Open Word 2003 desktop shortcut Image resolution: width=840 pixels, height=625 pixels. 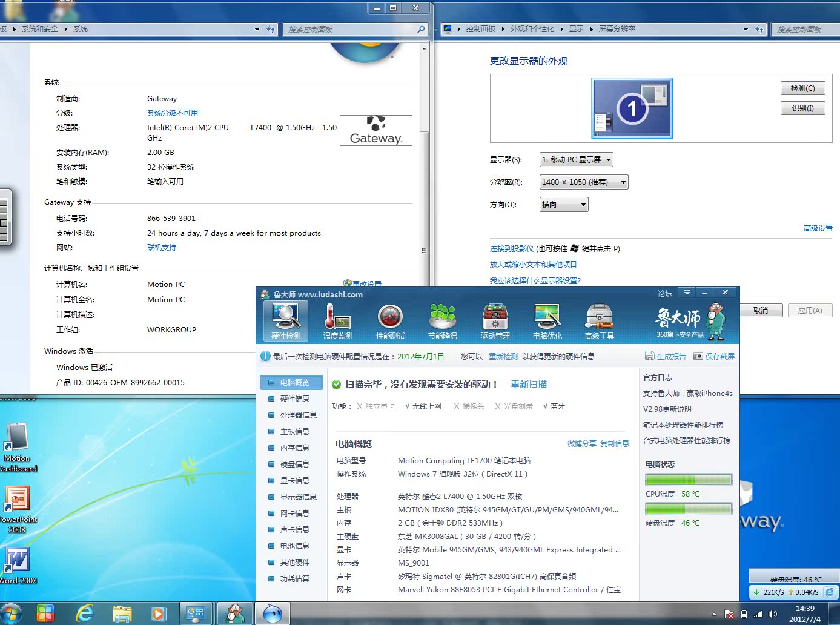coord(18,566)
